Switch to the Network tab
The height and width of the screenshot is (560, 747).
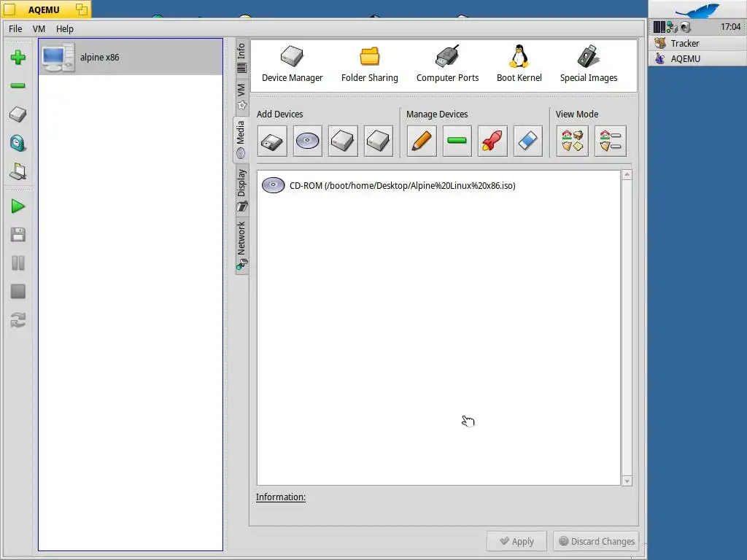pyautogui.click(x=241, y=245)
